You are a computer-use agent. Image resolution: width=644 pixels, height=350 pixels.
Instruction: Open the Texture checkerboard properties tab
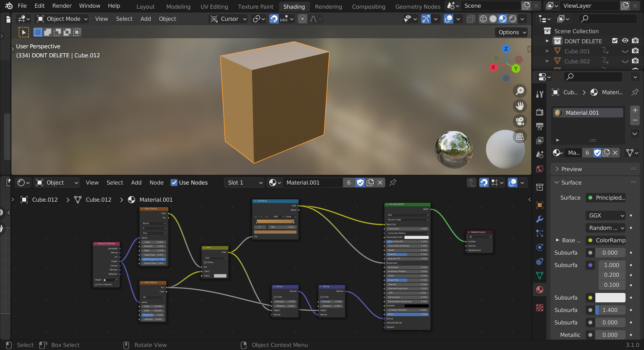coord(540,307)
